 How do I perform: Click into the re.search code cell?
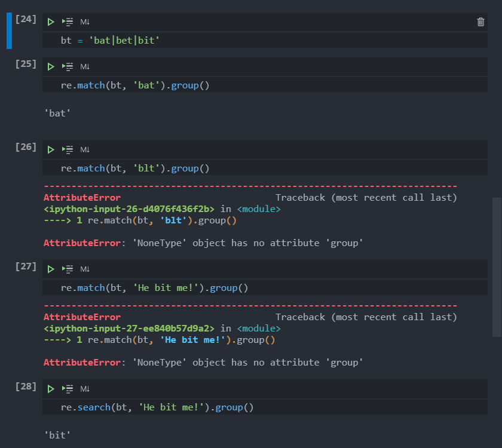pos(265,407)
